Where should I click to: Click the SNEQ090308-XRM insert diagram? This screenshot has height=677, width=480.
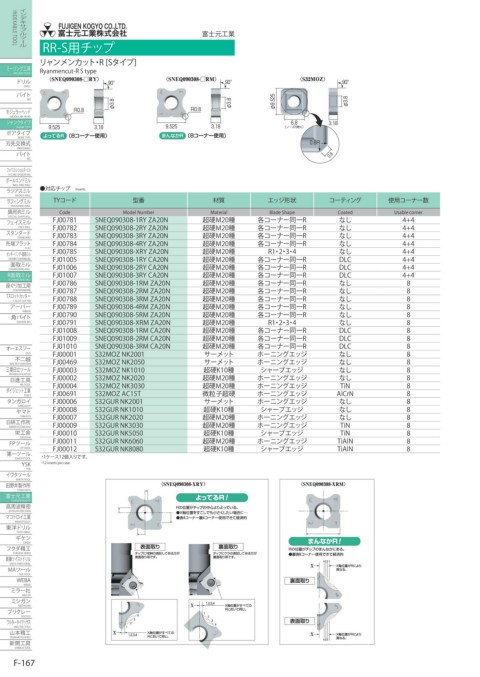click(x=324, y=512)
